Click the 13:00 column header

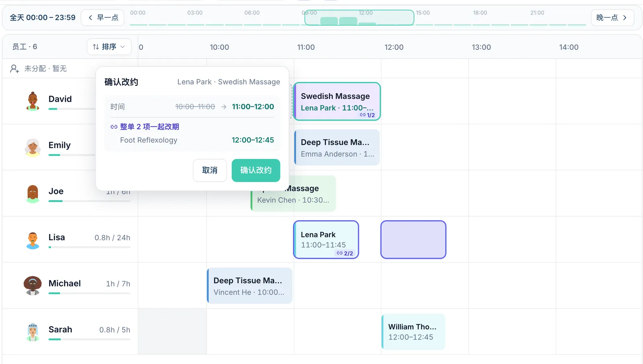(x=481, y=47)
